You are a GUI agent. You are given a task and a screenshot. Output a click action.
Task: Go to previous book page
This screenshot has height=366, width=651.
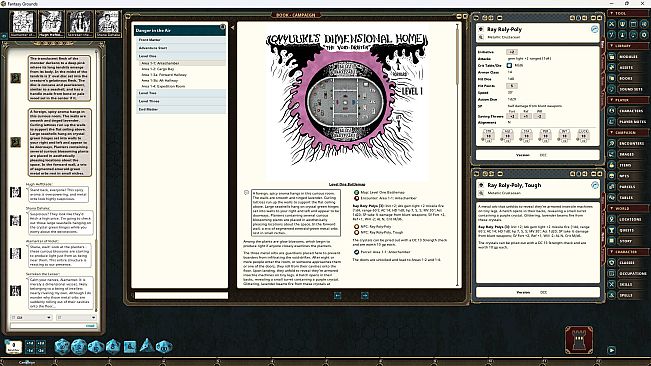[338, 295]
